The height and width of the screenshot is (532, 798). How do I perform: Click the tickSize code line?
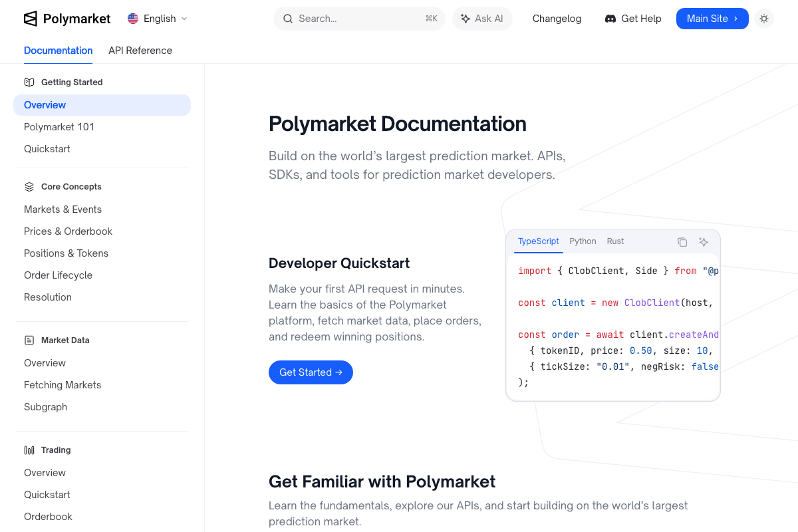[x=624, y=366]
